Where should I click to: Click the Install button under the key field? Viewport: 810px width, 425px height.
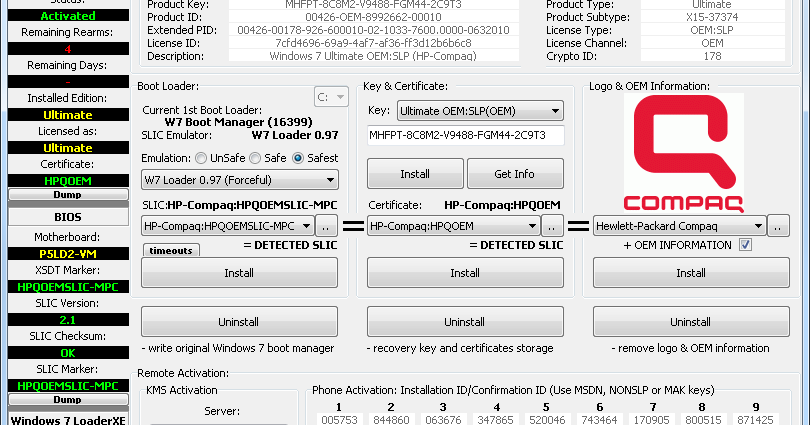(x=415, y=174)
